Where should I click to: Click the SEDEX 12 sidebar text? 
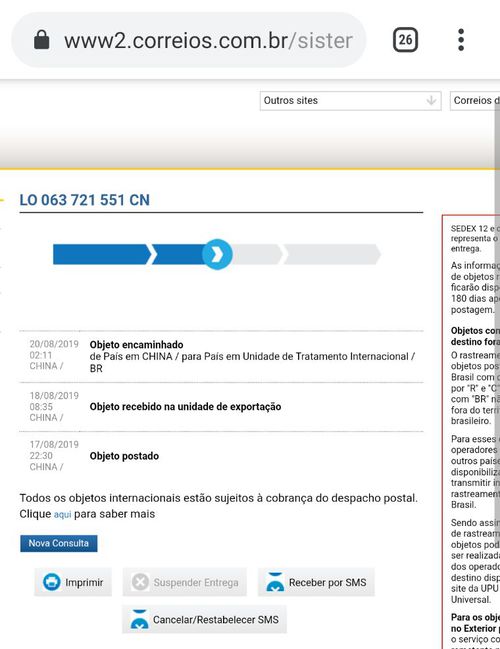(475, 238)
